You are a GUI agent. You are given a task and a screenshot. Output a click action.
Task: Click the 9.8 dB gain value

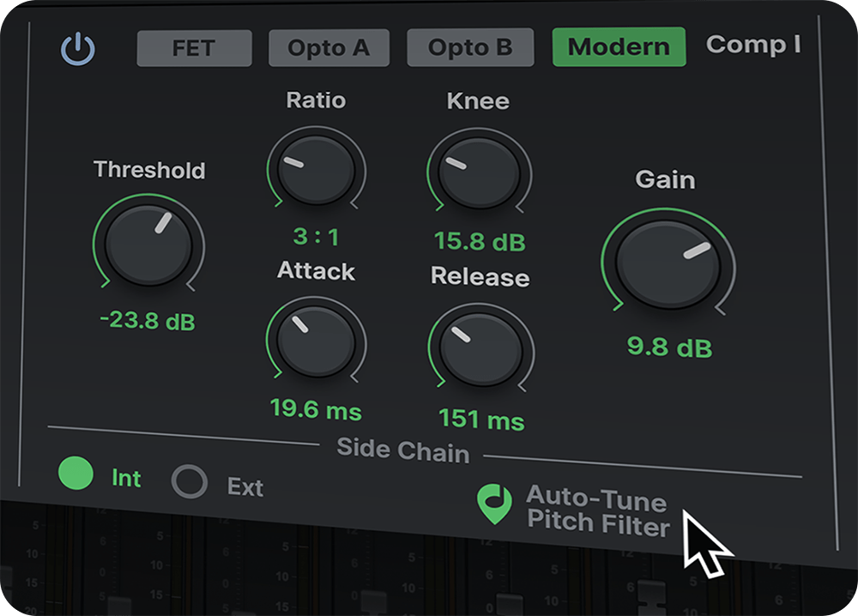click(669, 347)
